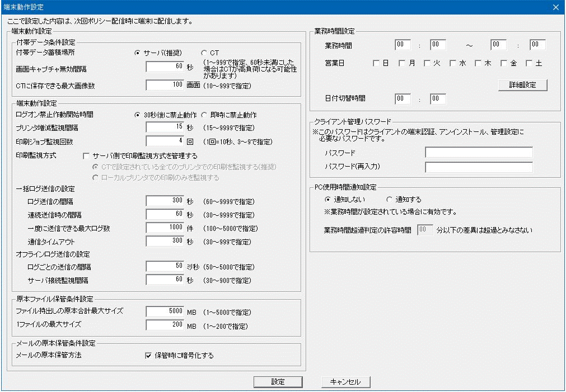The height and width of the screenshot is (392, 566).
Task: Edit the ログ送信の間隔 value field
Action: pos(165,201)
